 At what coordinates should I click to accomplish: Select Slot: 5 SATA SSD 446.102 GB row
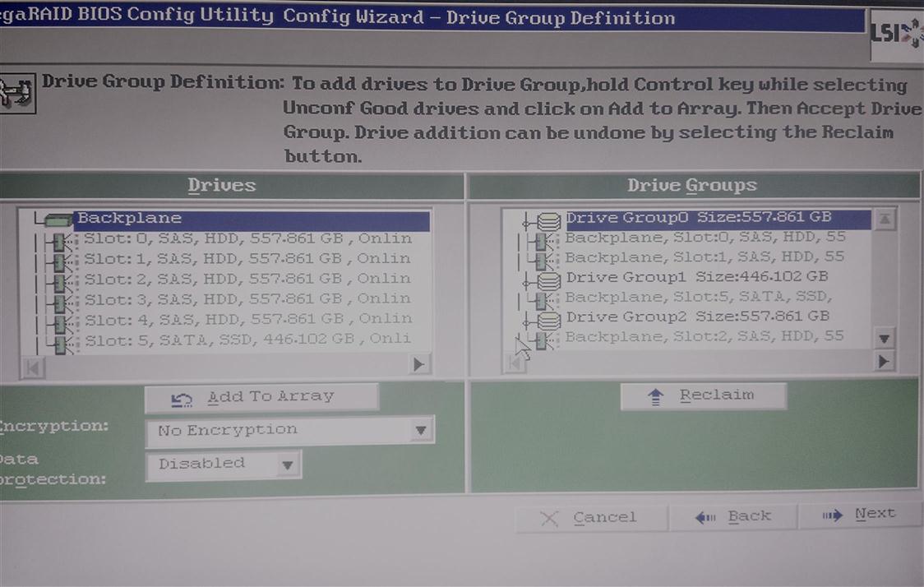coord(247,339)
